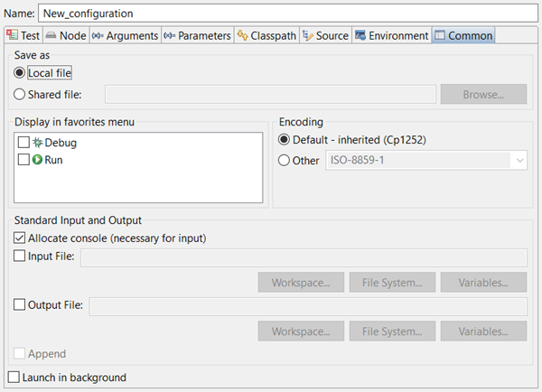The width and height of the screenshot is (542, 392).
Task: Click the Source tab icon
Action: [308, 36]
